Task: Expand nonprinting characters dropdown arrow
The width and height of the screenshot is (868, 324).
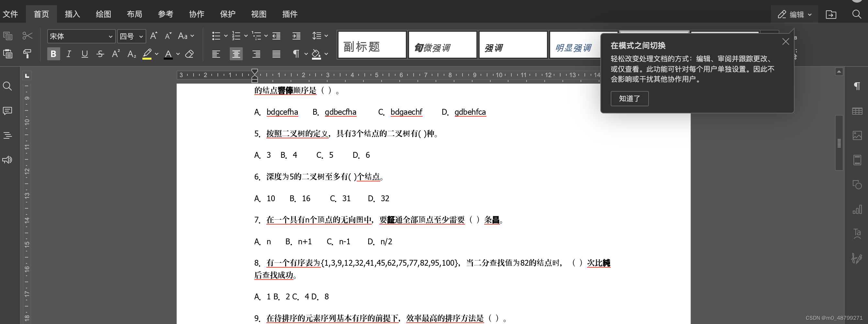Action: tap(306, 54)
